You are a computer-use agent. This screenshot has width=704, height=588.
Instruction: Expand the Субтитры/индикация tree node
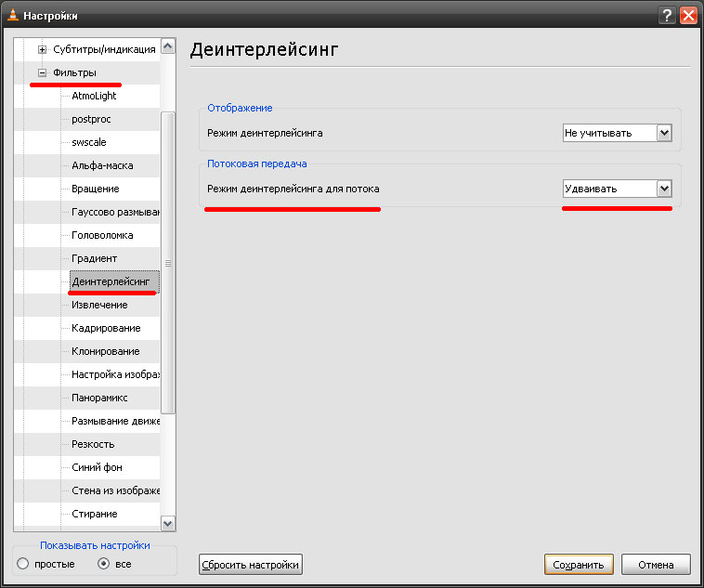click(x=42, y=49)
